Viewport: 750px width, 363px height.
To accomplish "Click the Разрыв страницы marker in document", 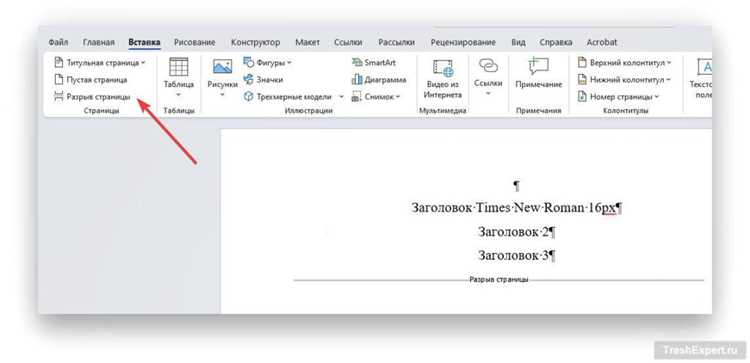I will pyautogui.click(x=498, y=279).
